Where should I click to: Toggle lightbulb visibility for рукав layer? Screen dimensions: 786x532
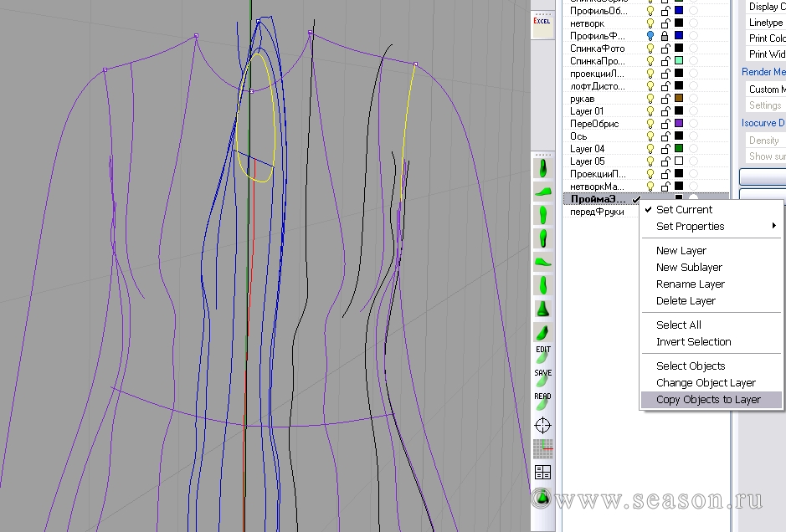tap(650, 99)
